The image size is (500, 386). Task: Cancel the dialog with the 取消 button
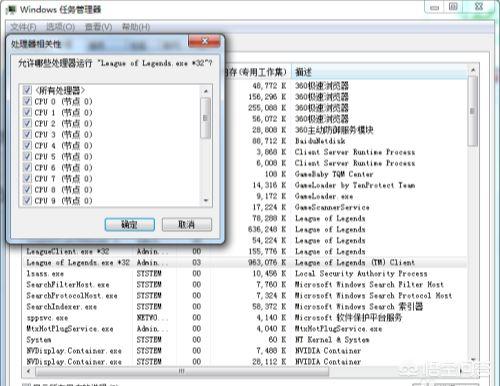(x=187, y=224)
